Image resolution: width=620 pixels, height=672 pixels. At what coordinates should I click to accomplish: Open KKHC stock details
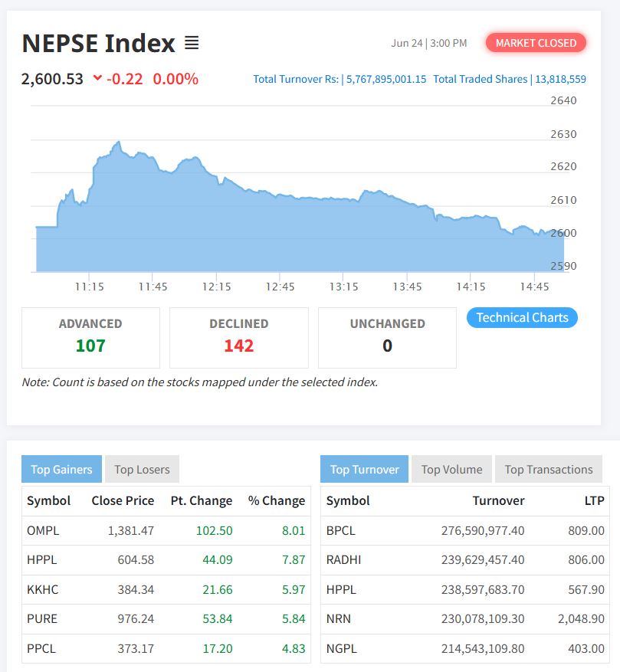pyautogui.click(x=43, y=589)
